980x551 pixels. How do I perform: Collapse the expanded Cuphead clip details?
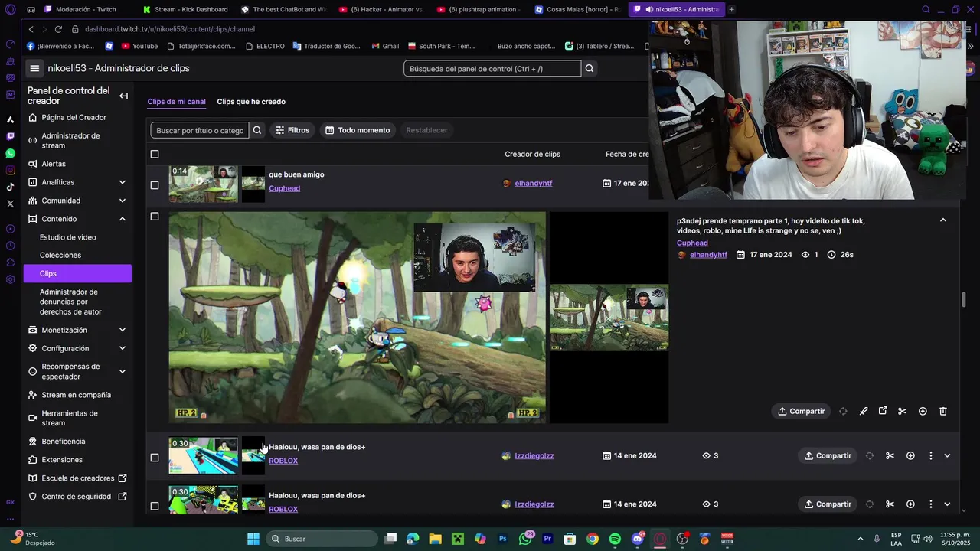(x=943, y=220)
